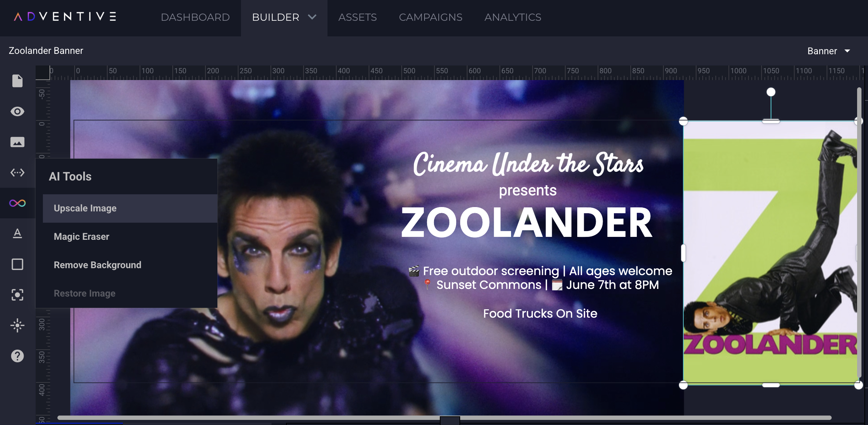Viewport: 868px width, 425px height.
Task: Open the image assets icon in sidebar
Action: click(17, 142)
